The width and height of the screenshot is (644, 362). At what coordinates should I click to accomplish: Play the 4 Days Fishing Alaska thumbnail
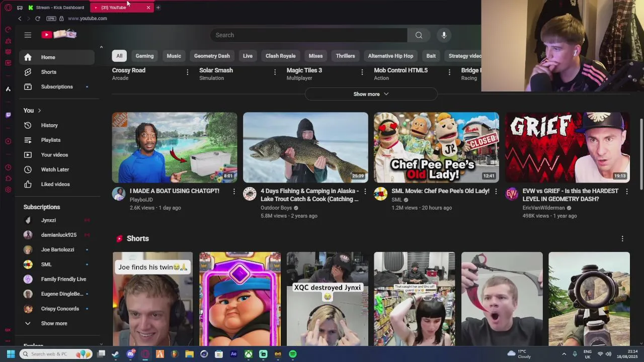pos(305,147)
